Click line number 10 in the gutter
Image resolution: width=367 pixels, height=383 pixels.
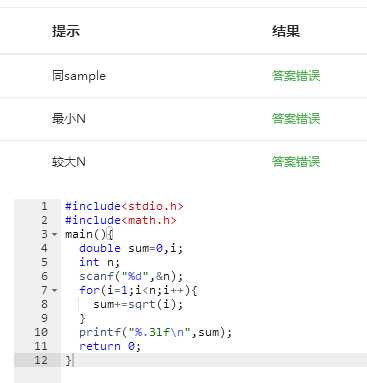(x=41, y=332)
